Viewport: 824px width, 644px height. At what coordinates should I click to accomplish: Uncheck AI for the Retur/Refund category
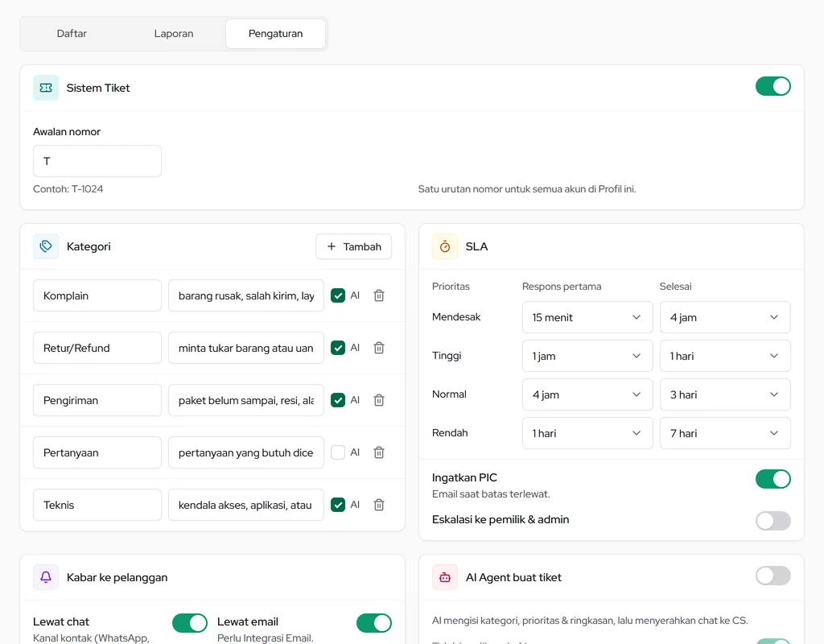338,348
